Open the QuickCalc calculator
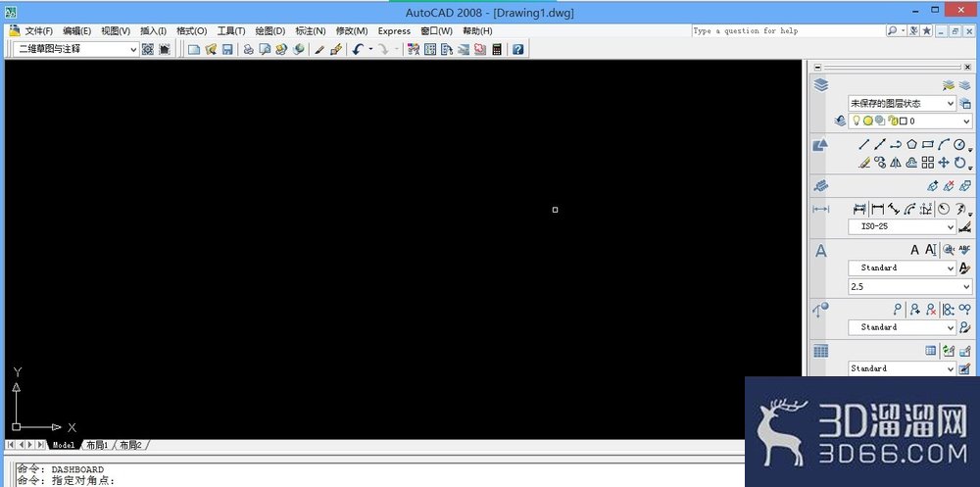This screenshot has height=487, width=980. [497, 49]
